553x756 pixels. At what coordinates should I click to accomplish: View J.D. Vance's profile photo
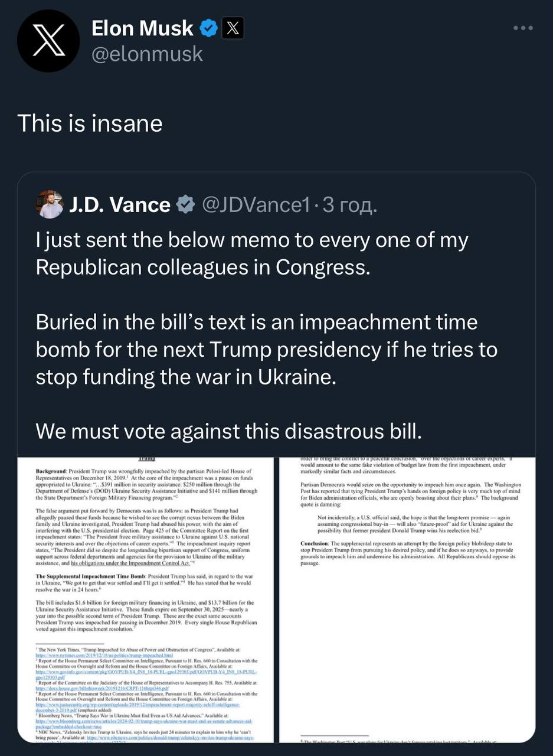[50, 204]
